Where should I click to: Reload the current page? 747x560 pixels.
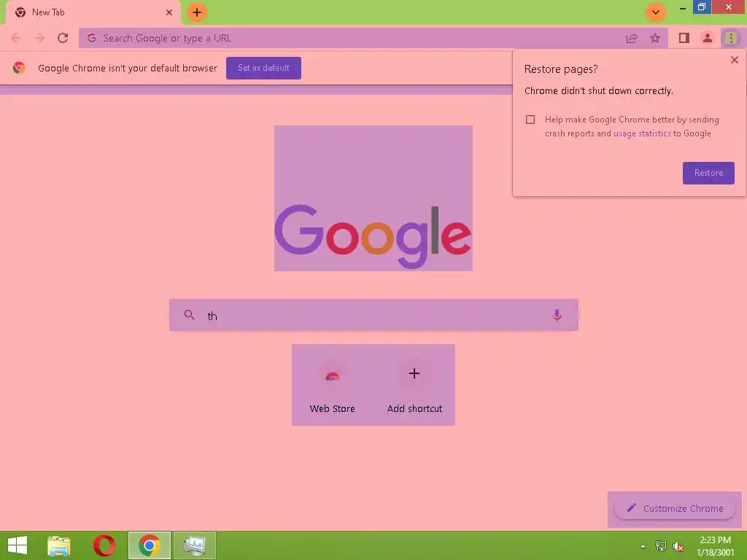pyautogui.click(x=63, y=38)
